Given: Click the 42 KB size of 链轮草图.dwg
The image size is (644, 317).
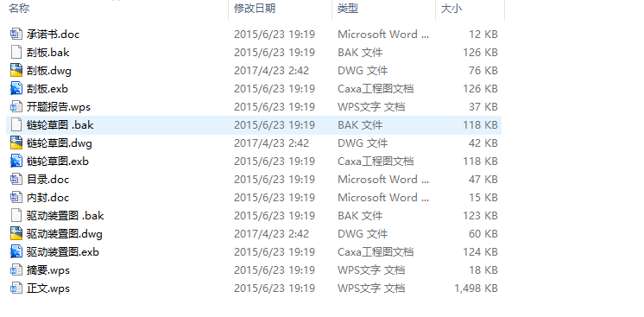Looking at the screenshot, I should 483,143.
